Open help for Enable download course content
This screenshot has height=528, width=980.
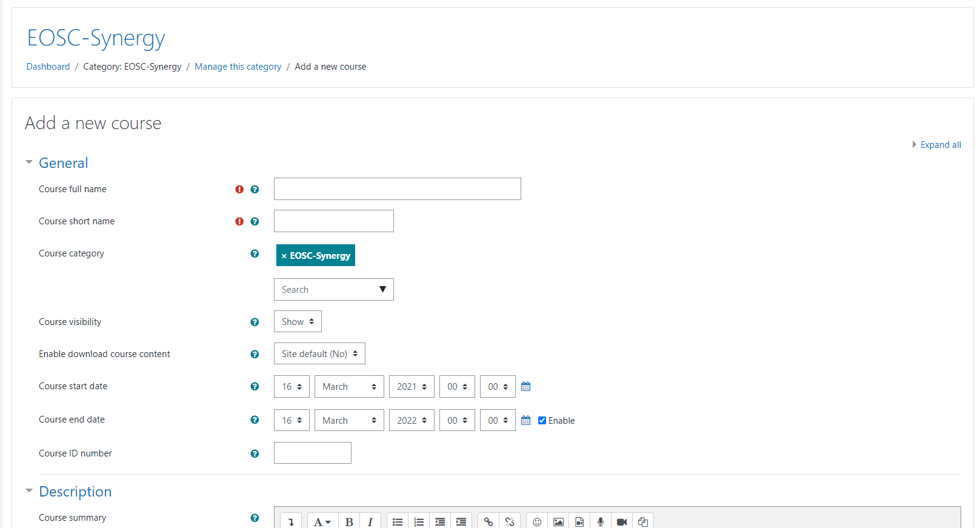(255, 354)
